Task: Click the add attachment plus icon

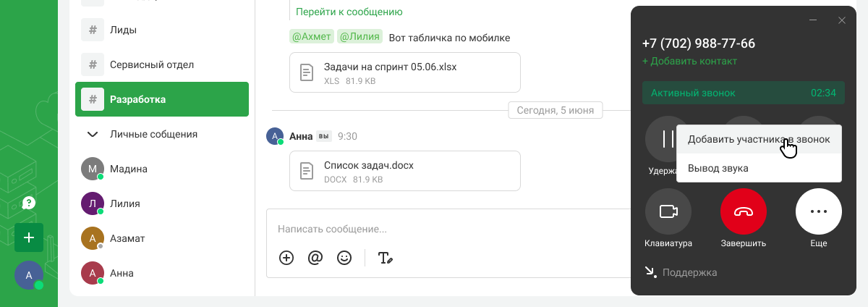Action: pyautogui.click(x=286, y=258)
